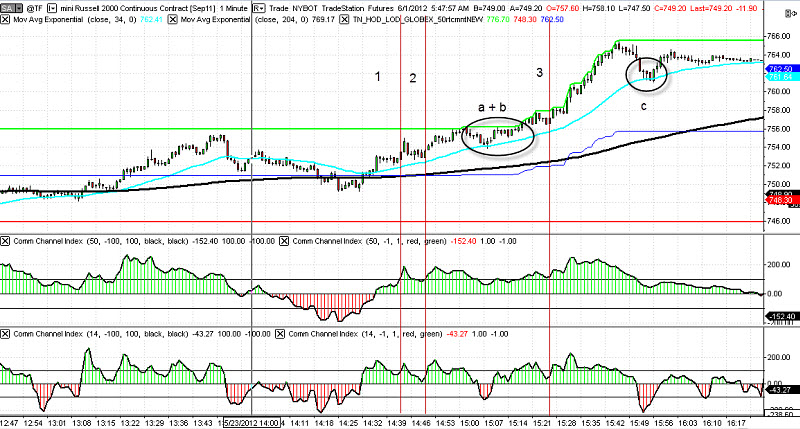
Task: Click 'mini Russell 2000 Continuous Contract (Sep11)' description
Action: pos(138,8)
